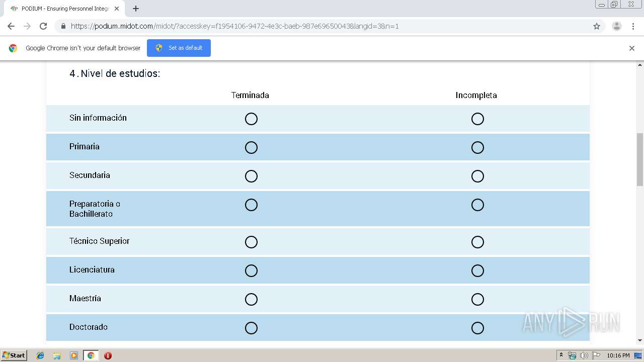This screenshot has height=362, width=644.
Task: Select Incompleta for Secundaria
Action: click(x=477, y=176)
